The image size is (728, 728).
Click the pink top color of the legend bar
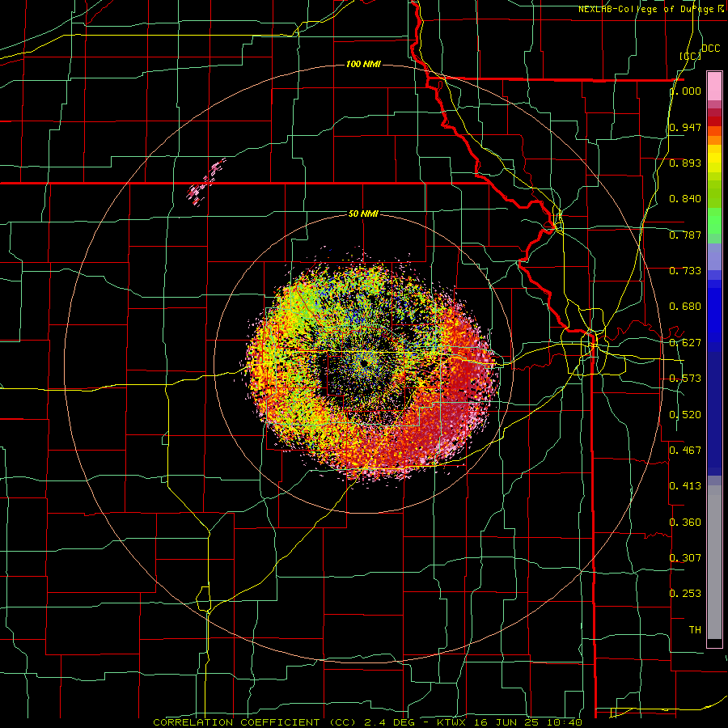tap(714, 87)
